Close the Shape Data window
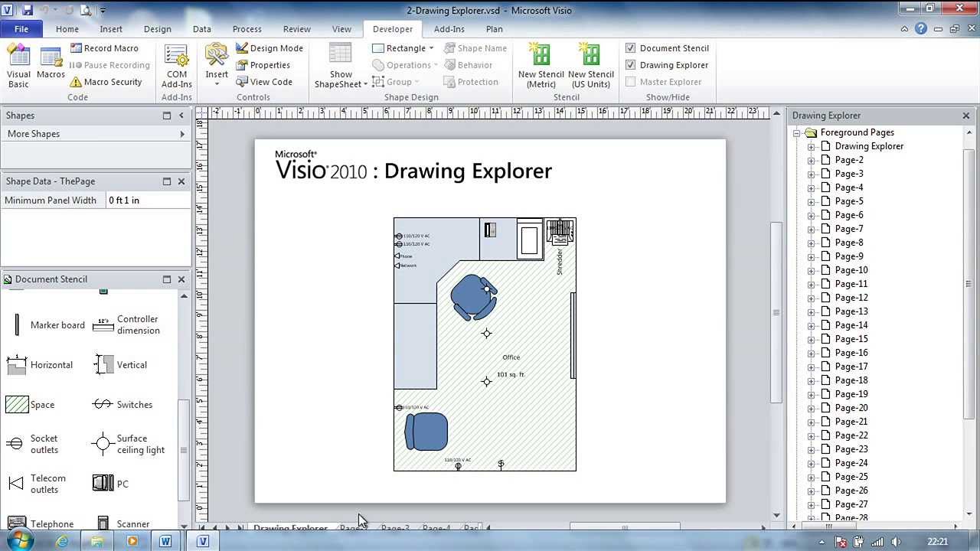The image size is (980, 551). coord(181,181)
